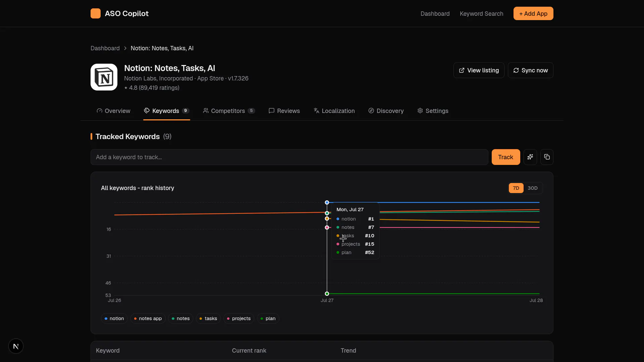The image size is (644, 362).
Task: Click the Trend column header
Action: 348,351
